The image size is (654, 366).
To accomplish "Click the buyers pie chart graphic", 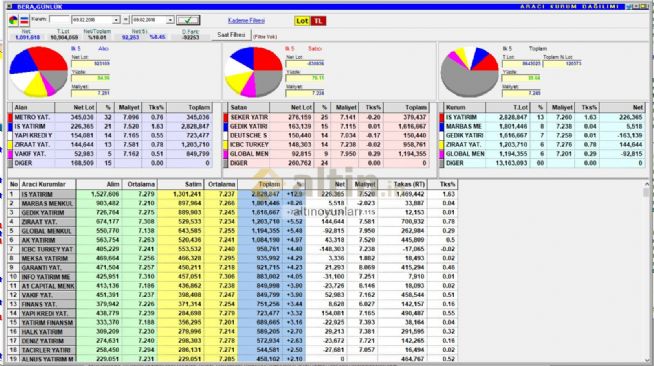I will pos(38,71).
